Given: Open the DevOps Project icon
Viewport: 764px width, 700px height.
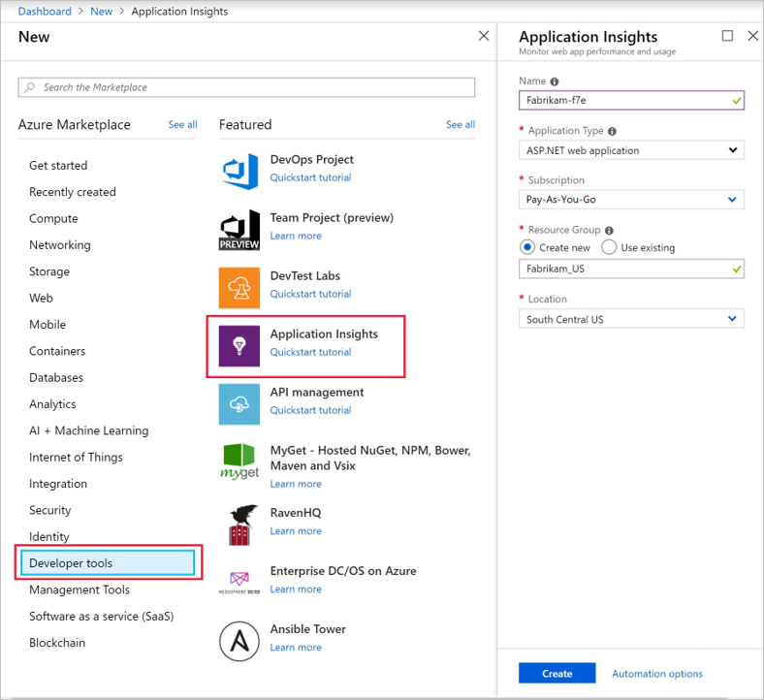Looking at the screenshot, I should point(239,171).
